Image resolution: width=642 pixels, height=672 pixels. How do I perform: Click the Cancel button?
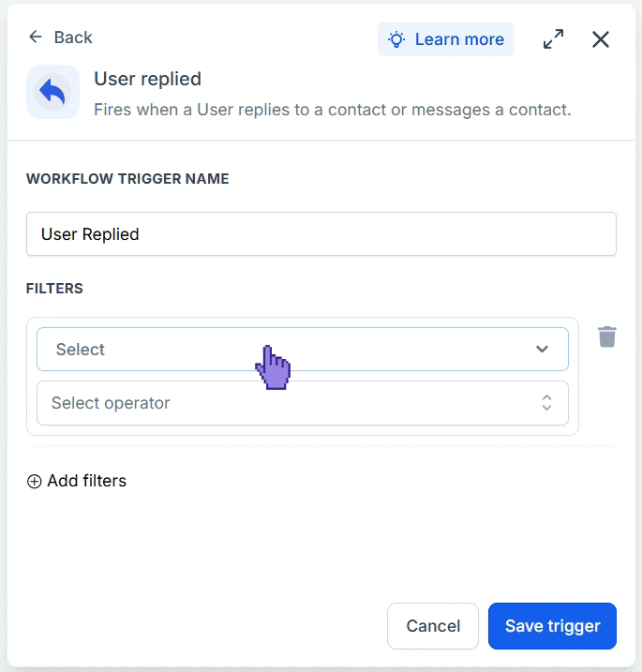[x=432, y=626]
